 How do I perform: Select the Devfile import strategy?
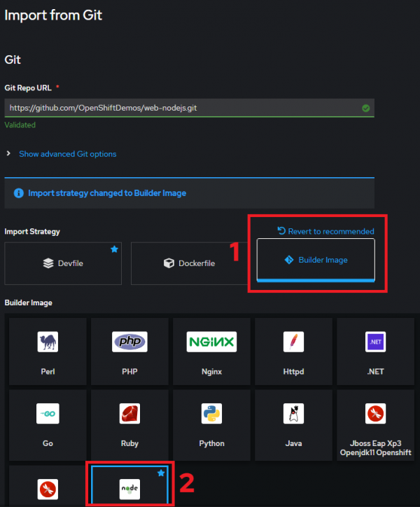64,263
